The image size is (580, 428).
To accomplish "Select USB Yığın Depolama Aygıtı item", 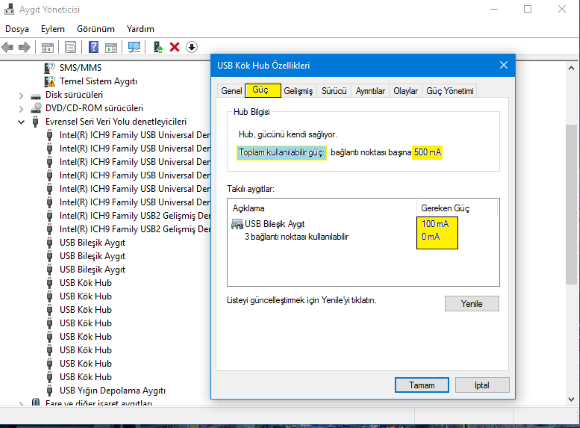I will (x=112, y=391).
